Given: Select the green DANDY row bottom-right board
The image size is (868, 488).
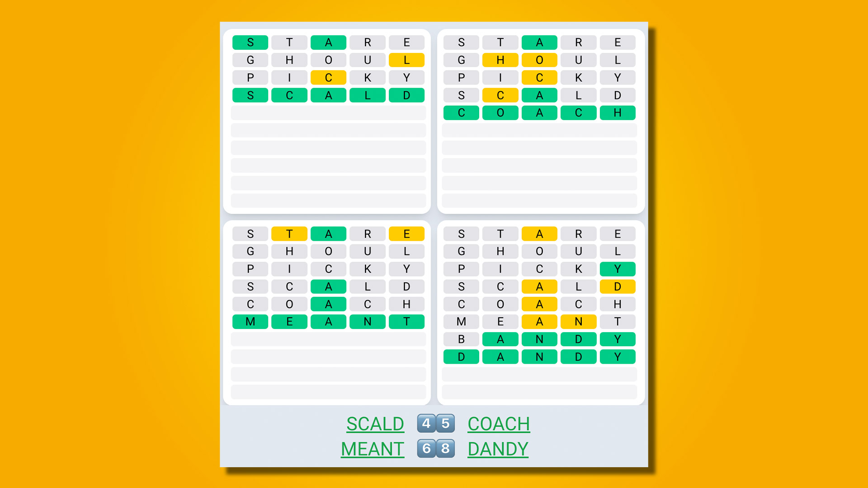Looking at the screenshot, I should (537, 357).
